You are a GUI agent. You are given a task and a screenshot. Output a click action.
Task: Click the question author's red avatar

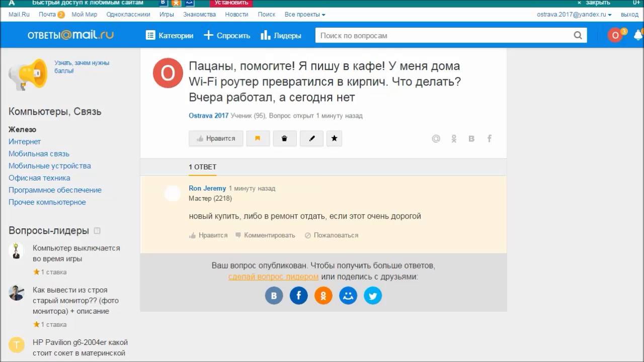click(168, 73)
